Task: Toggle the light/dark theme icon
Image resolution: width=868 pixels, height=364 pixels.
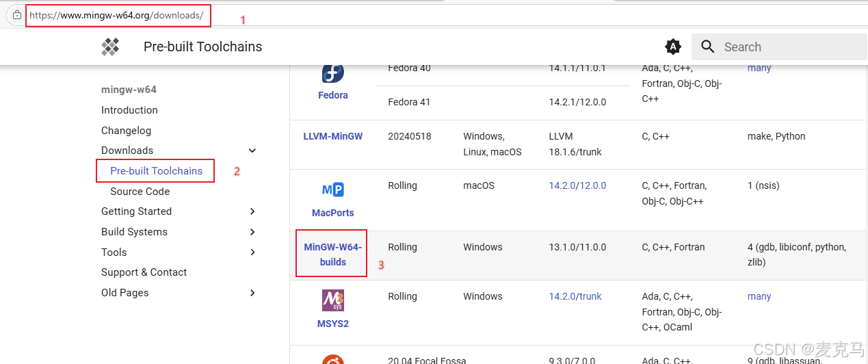Action: coord(673,47)
